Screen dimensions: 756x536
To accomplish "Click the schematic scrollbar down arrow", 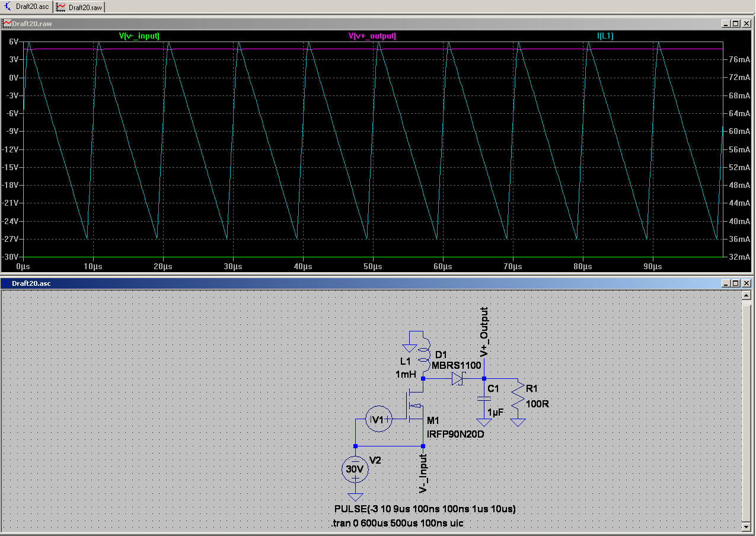I will 747,526.
